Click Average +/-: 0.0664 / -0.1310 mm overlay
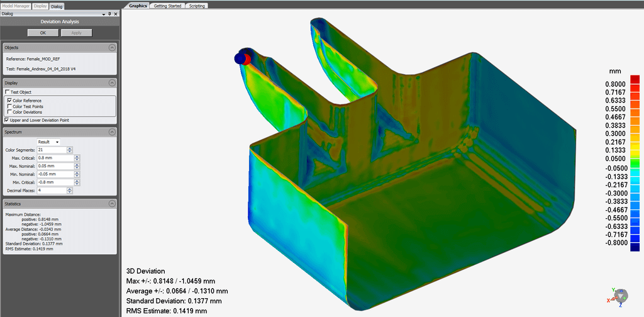 (x=177, y=291)
